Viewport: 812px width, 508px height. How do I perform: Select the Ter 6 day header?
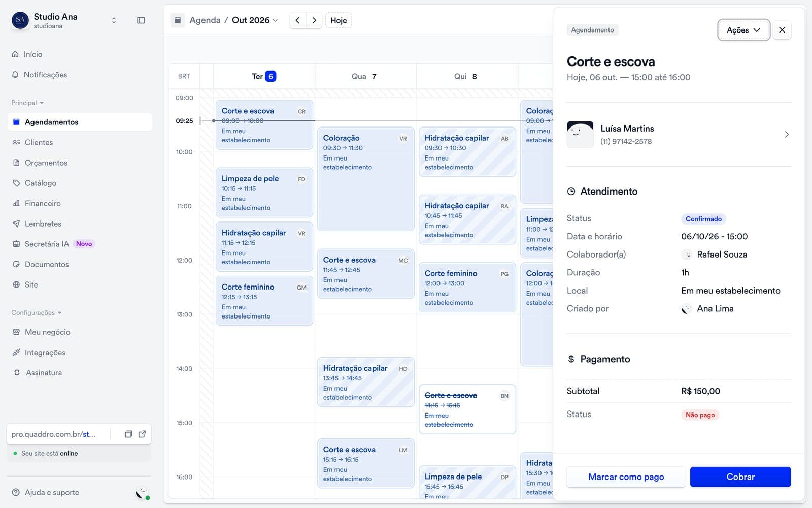click(264, 76)
